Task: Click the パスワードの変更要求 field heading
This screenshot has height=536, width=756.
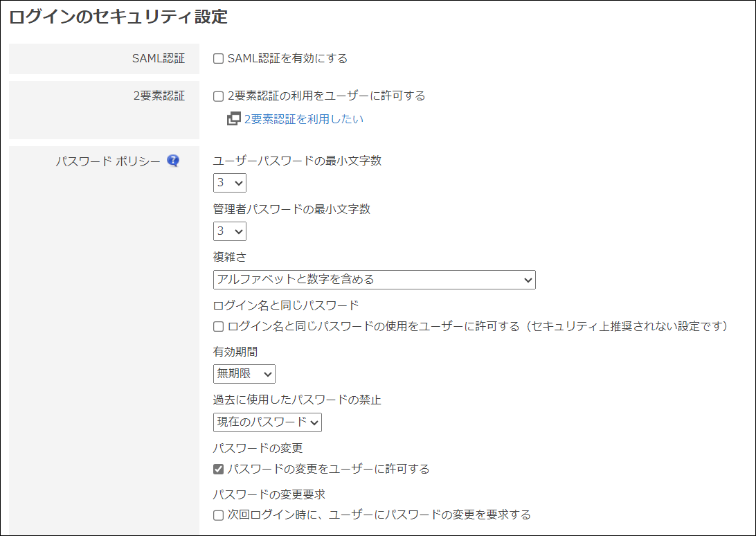Action: click(269, 494)
